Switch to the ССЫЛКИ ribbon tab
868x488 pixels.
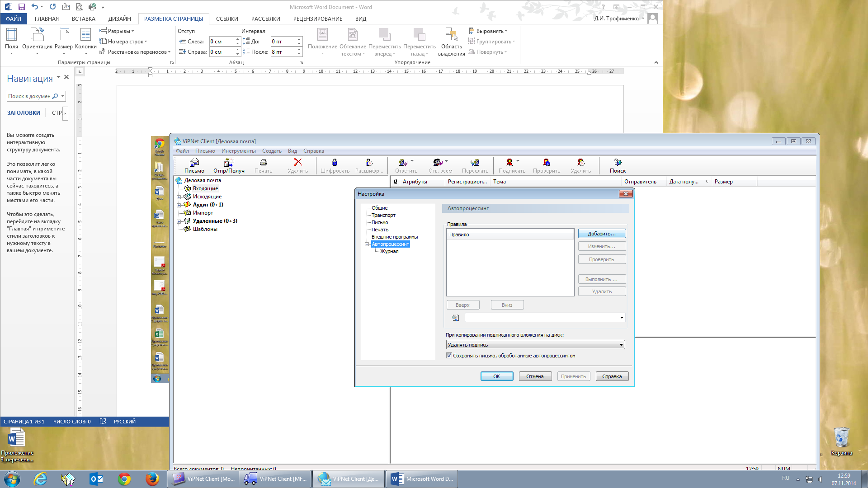tap(227, 19)
